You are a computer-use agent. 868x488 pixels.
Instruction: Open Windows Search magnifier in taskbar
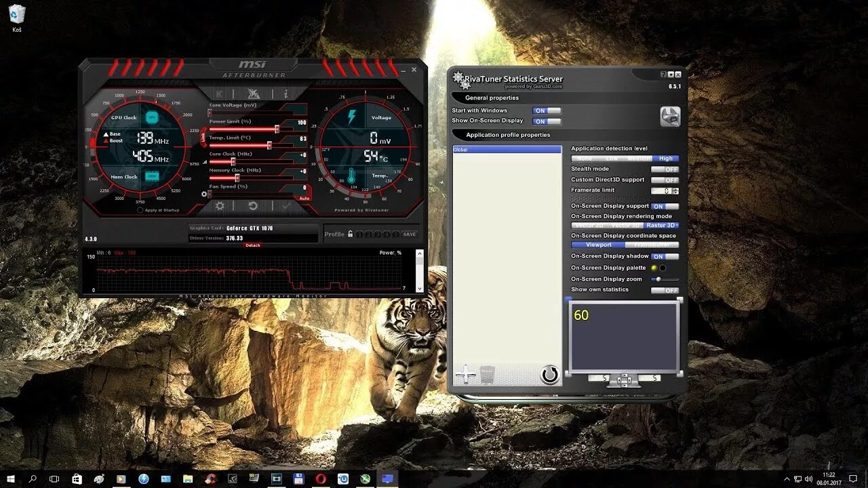point(33,479)
